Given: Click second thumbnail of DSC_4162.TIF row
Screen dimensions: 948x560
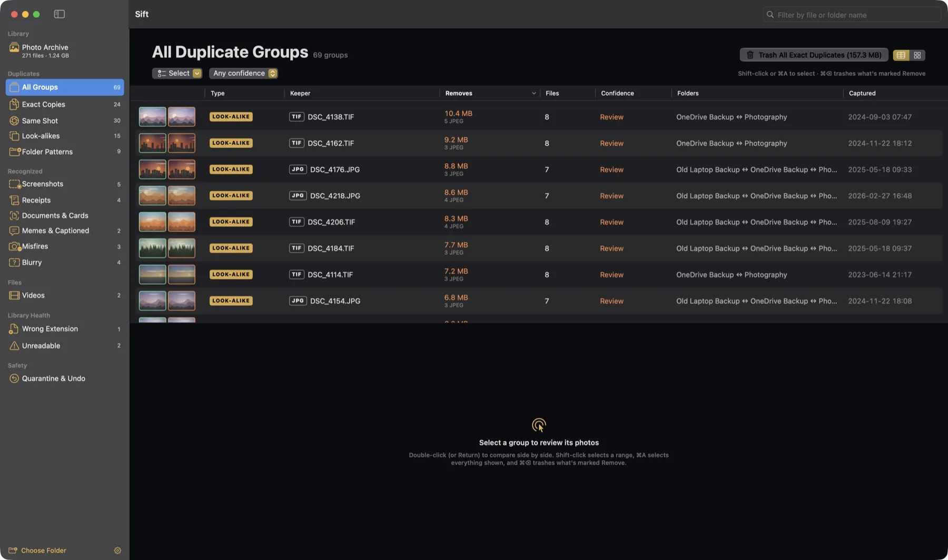Looking at the screenshot, I should click(182, 143).
